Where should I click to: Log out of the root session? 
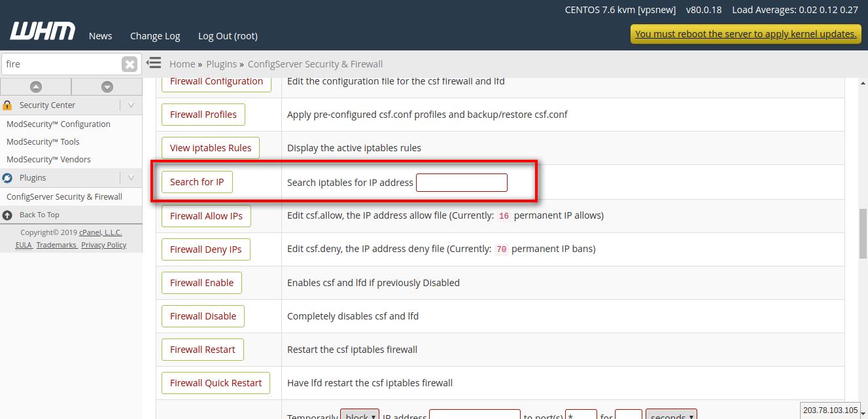point(227,36)
